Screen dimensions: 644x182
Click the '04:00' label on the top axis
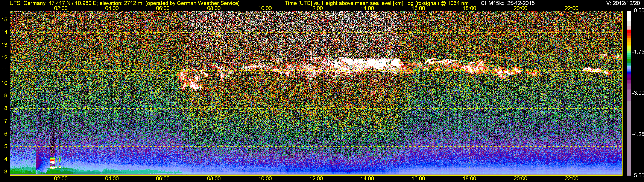click(x=112, y=8)
